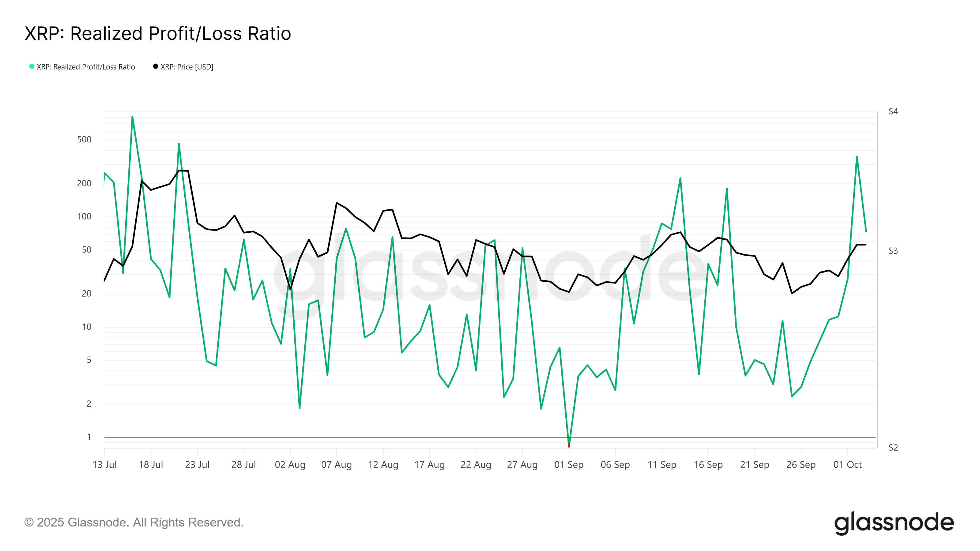Toggle the 'XRP: Price [USD]' legend label
980x551 pixels.
point(187,67)
